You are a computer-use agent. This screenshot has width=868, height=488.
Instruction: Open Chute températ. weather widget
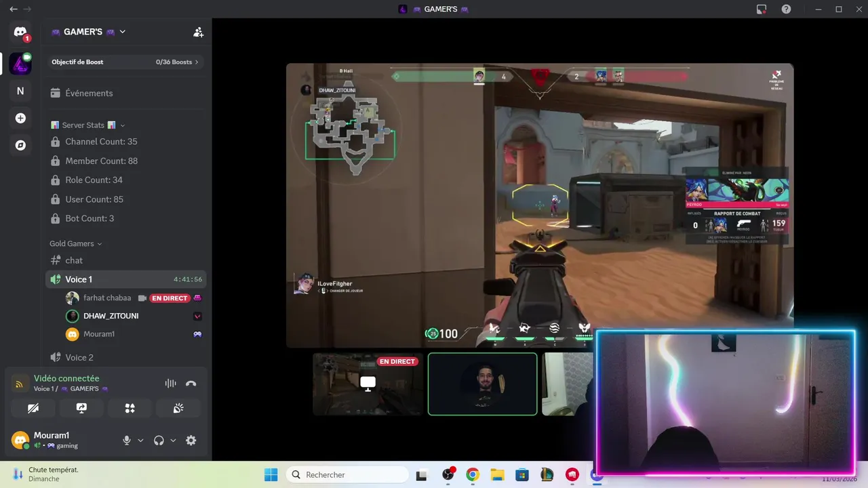pos(46,474)
